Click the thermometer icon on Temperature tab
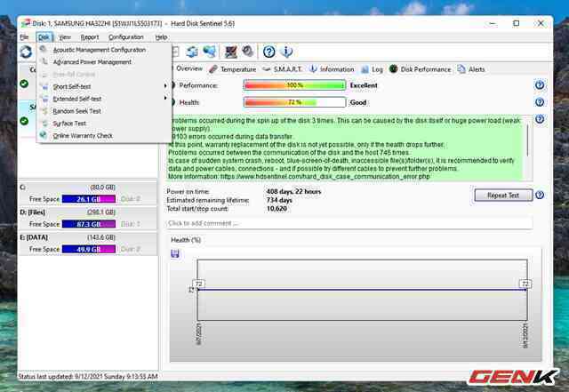Screen dimensions: 569x392 (213, 69)
